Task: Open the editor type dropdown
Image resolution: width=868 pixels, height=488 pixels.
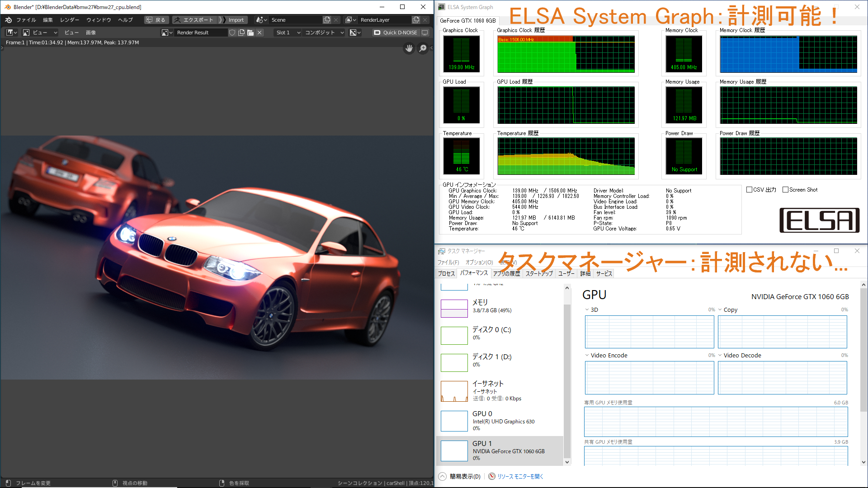Action: (x=12, y=33)
